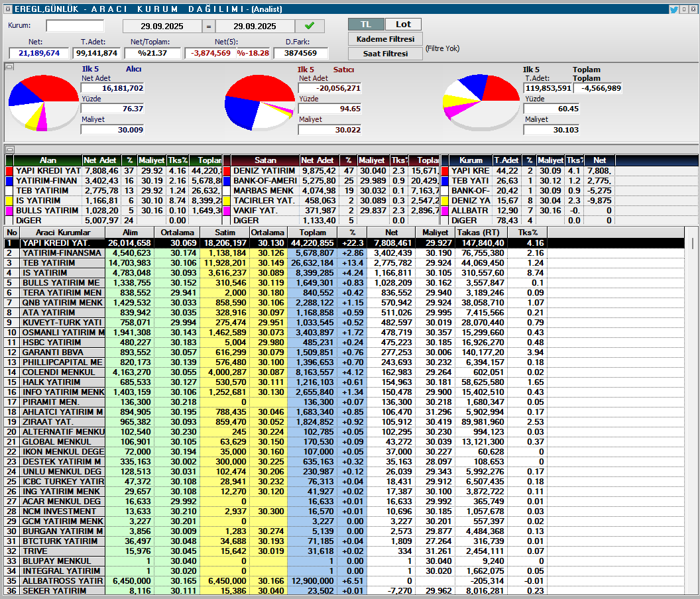Select row ICBC TURKEY YATIR
700x599 pixels.
point(344,482)
